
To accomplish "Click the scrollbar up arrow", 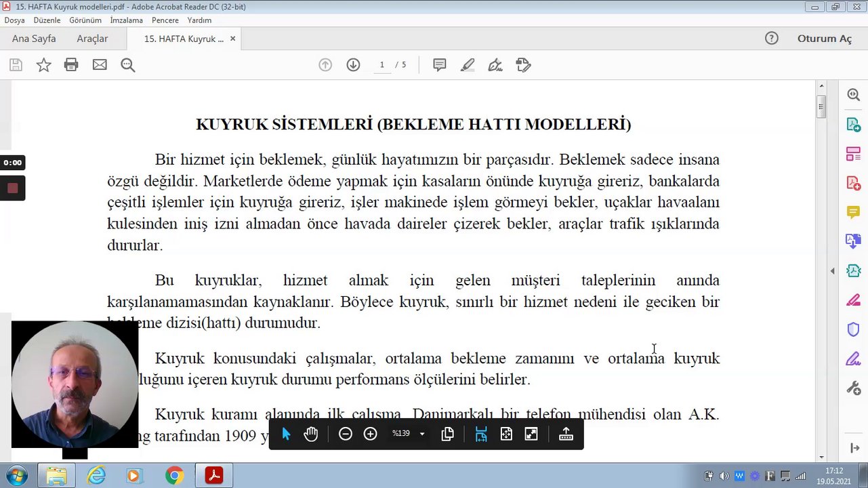I will (821, 86).
